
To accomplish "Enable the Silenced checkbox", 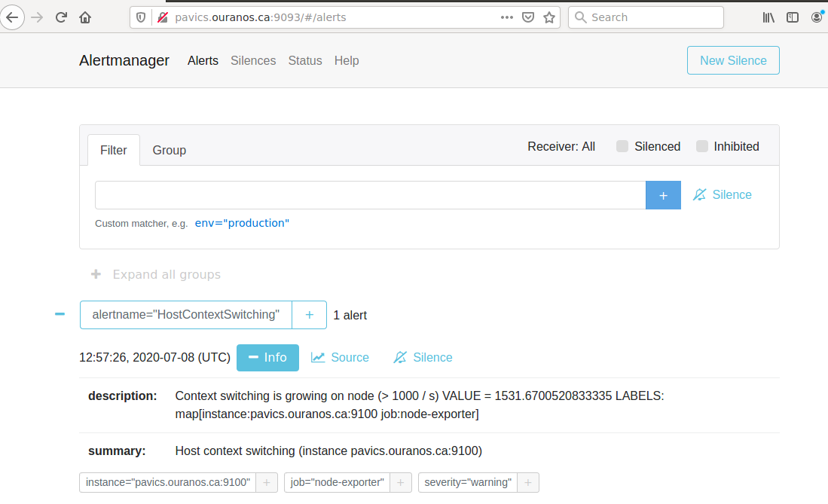I will [x=622, y=146].
